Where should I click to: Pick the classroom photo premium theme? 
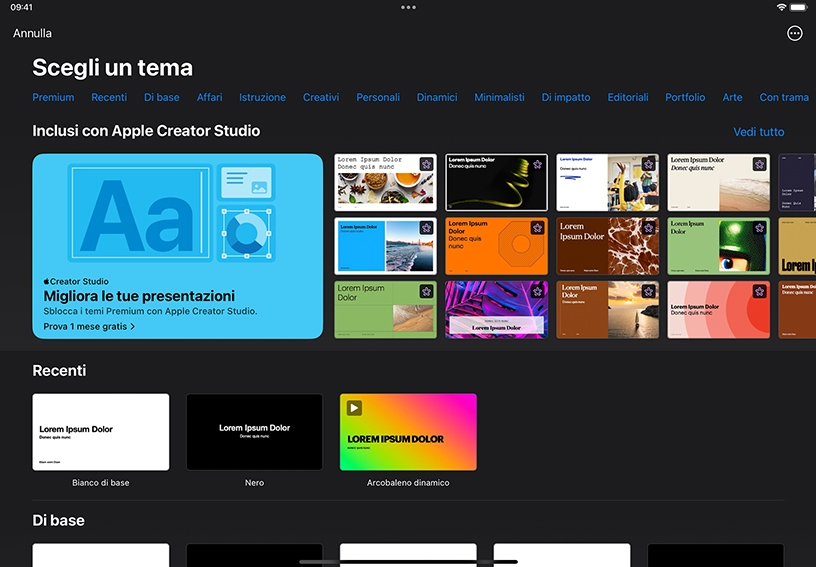coord(607,182)
